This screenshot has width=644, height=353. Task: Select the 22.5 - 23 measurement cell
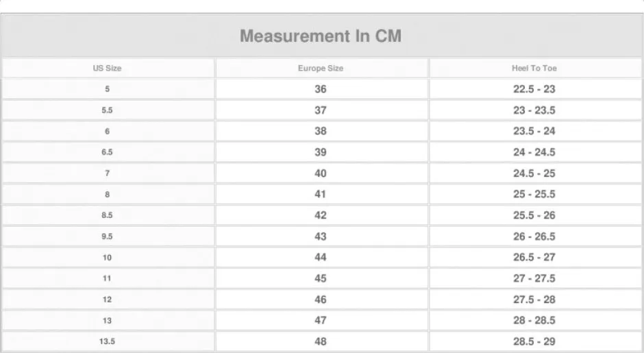(x=535, y=89)
